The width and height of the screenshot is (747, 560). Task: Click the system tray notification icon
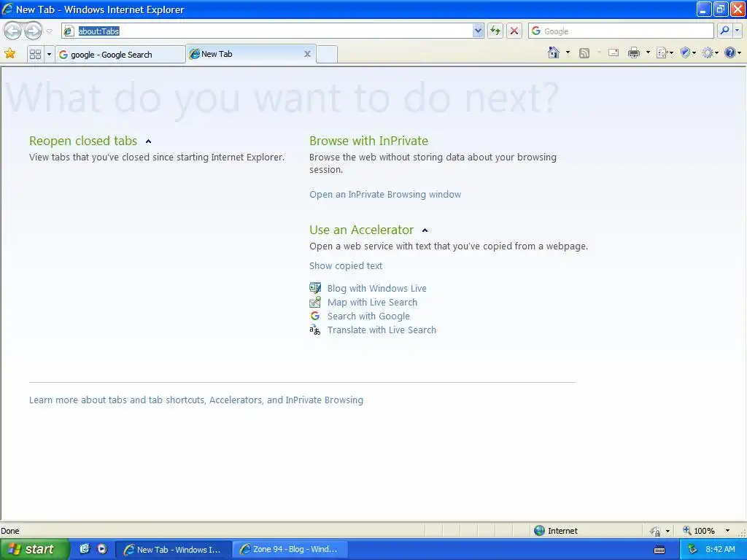tap(692, 549)
